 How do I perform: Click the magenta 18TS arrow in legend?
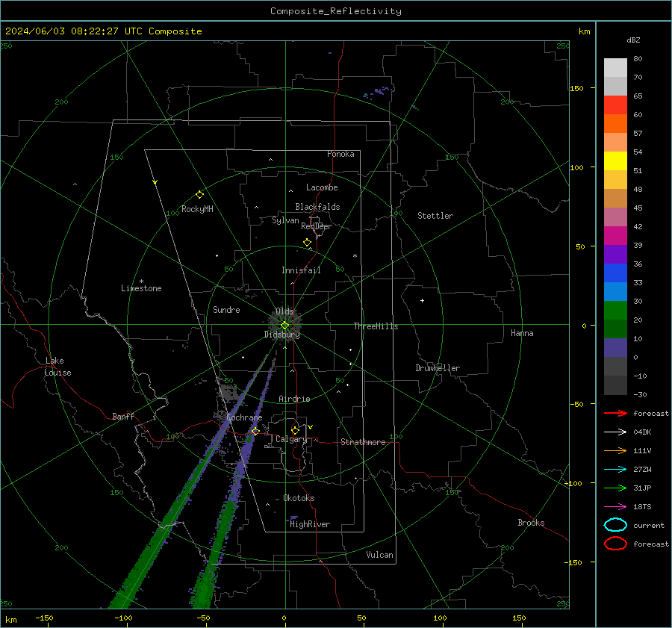coord(615,507)
